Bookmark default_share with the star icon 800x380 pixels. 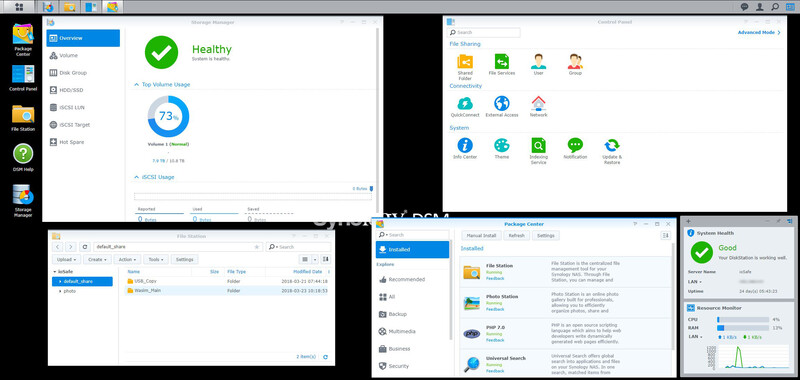257,247
